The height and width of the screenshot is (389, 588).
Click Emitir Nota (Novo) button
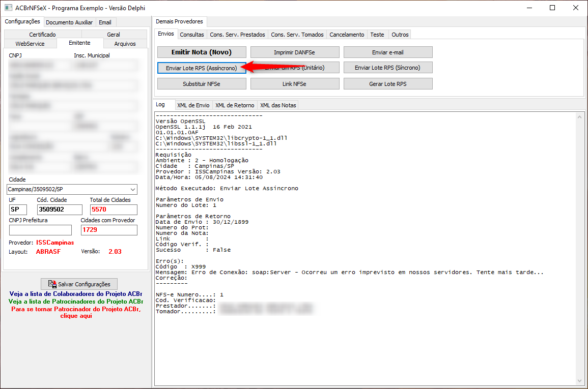point(202,52)
